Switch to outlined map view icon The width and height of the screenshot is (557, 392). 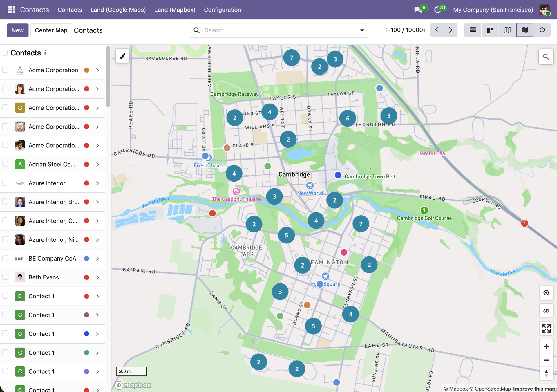click(x=507, y=30)
